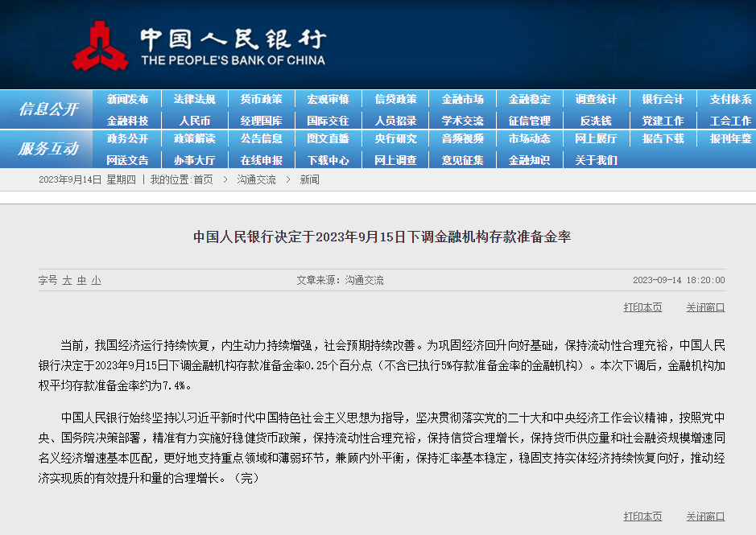Click the top 关闭窗口 link

point(705,307)
